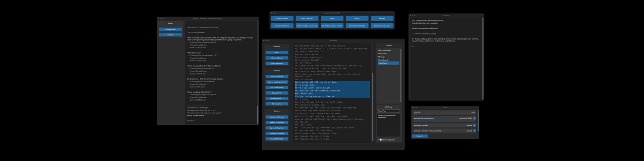Send the selection to Assistant with TC
644x161 pixels.
coord(277,82)
